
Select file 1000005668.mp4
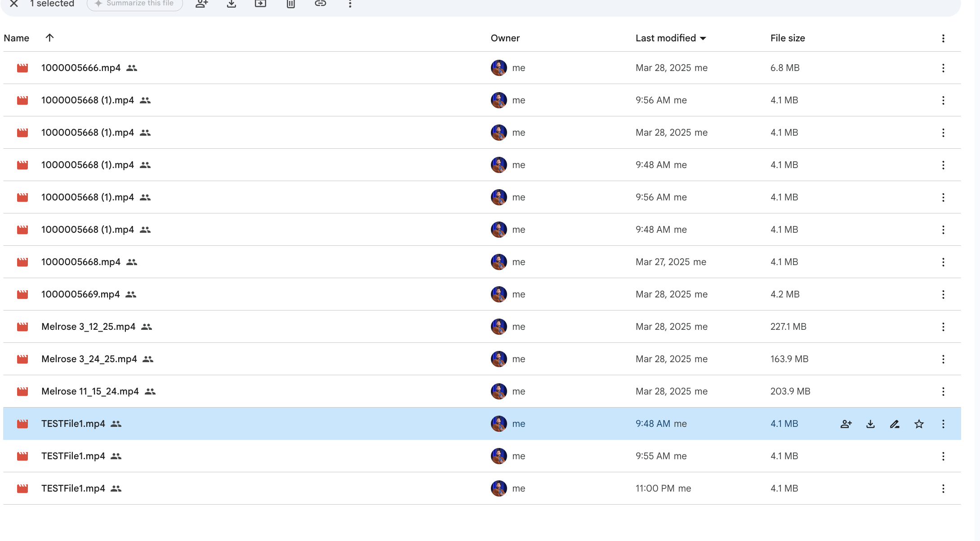coord(482,262)
